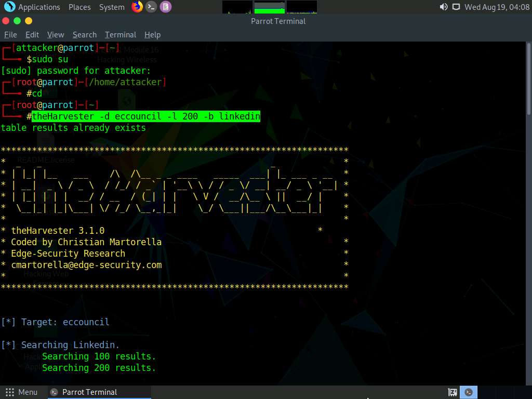The height and width of the screenshot is (399, 532).
Task: Click 'Coded by Christian Martorella' line
Action: (86, 242)
